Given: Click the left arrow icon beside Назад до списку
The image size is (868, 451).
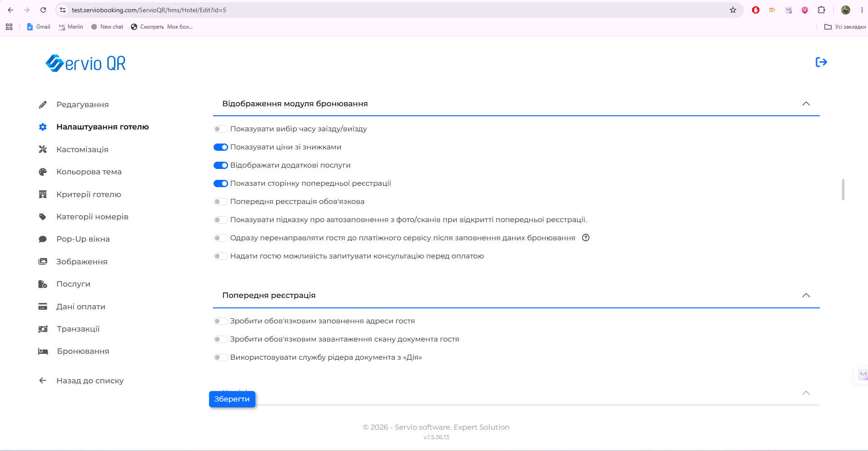Looking at the screenshot, I should pyautogui.click(x=43, y=381).
